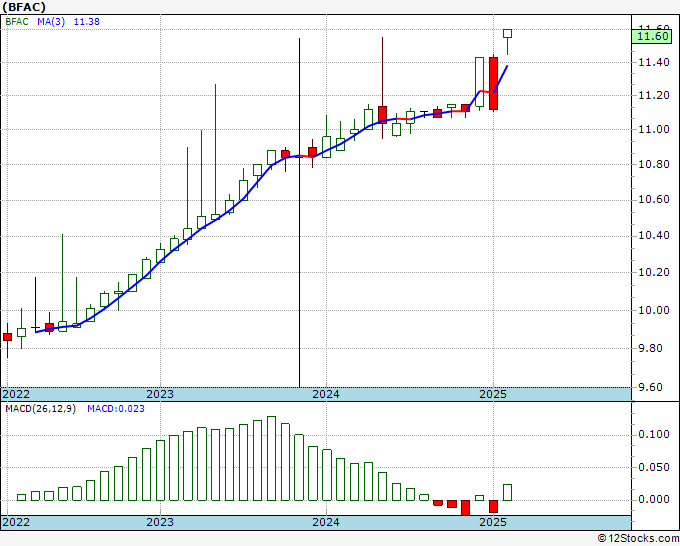Select 2022 on the MACD panel timeline
This screenshot has height=546, width=680.
[x=17, y=522]
